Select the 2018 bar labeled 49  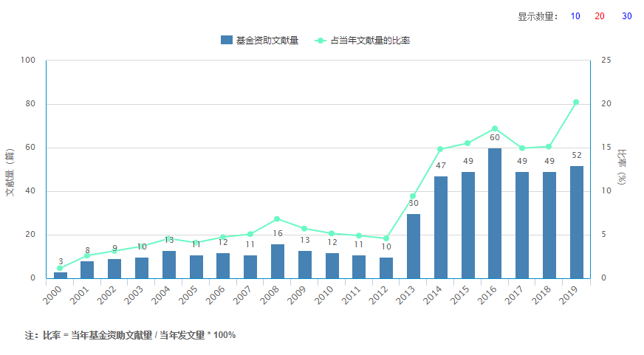coord(549,225)
